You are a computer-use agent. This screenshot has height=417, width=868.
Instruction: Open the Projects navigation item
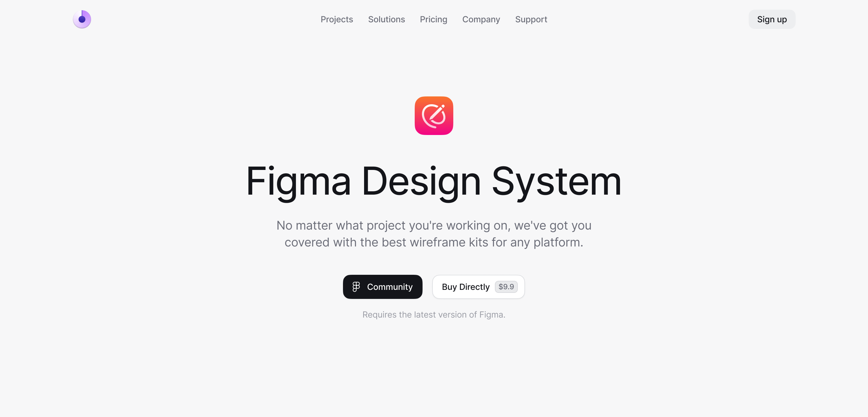point(337,19)
